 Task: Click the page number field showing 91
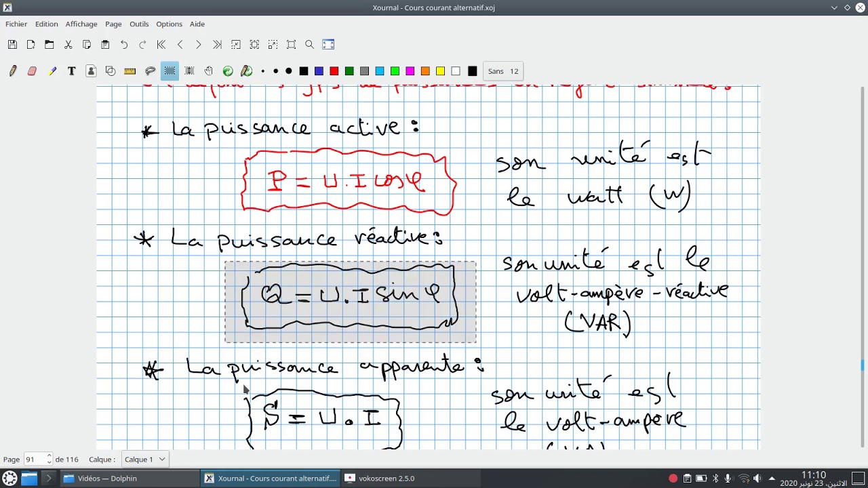34,460
